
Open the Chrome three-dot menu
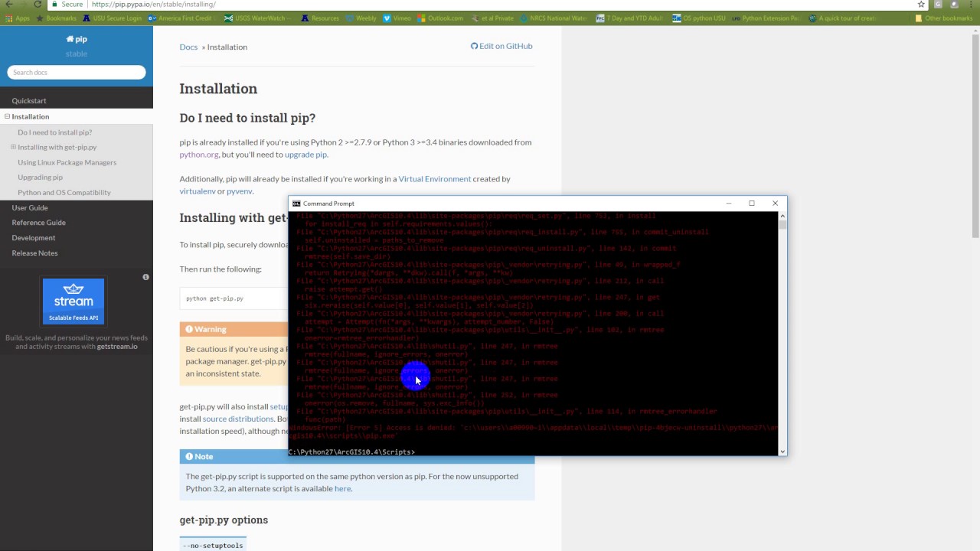(x=971, y=4)
